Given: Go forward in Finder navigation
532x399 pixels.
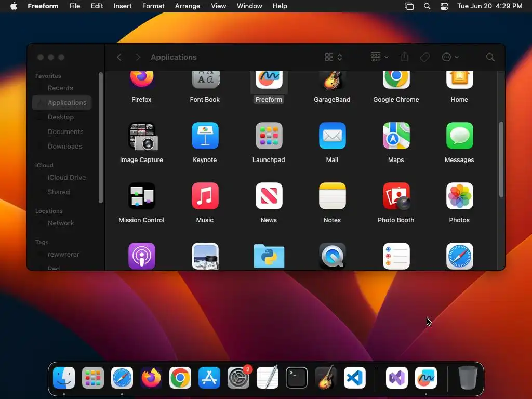Looking at the screenshot, I should (138, 57).
